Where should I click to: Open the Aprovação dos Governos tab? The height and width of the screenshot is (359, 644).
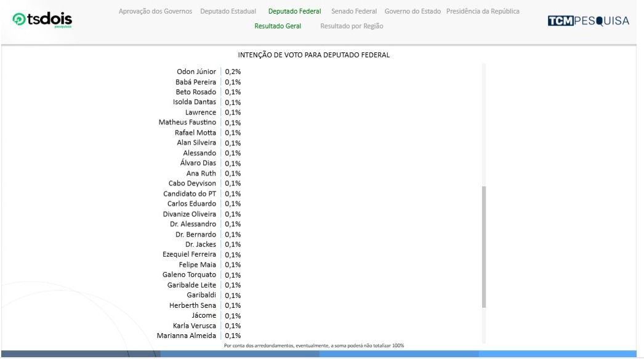(155, 11)
